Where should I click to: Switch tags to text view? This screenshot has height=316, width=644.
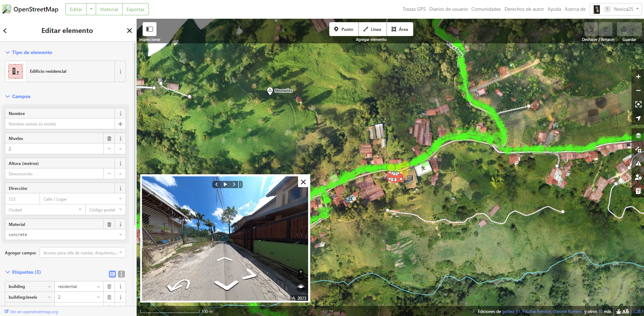(x=121, y=274)
